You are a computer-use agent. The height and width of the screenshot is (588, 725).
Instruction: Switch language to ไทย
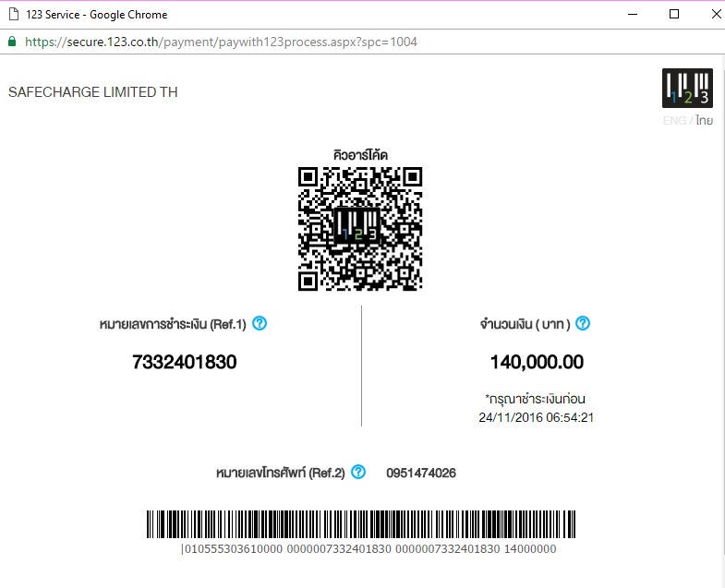pyautogui.click(x=704, y=120)
